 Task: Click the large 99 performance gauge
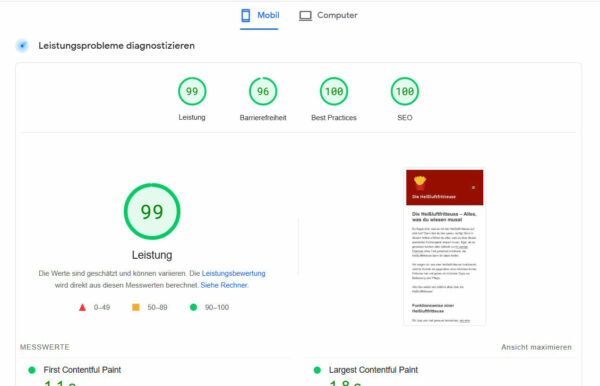(x=152, y=211)
